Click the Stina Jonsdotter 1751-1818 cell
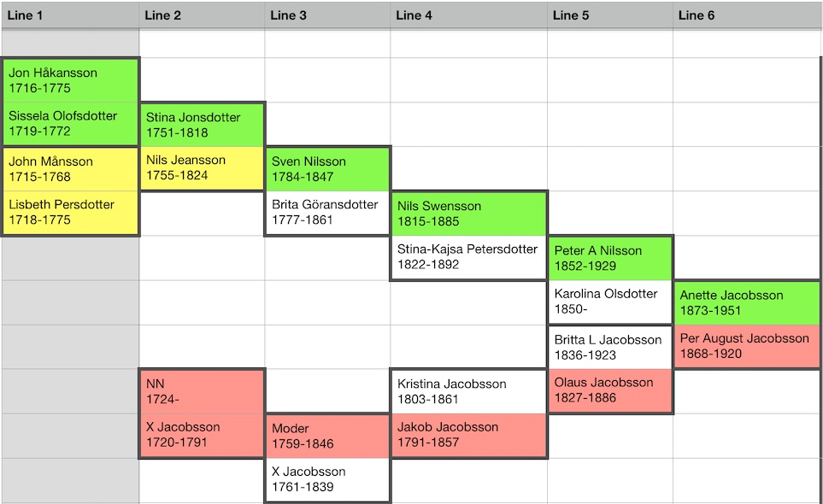 pos(202,125)
